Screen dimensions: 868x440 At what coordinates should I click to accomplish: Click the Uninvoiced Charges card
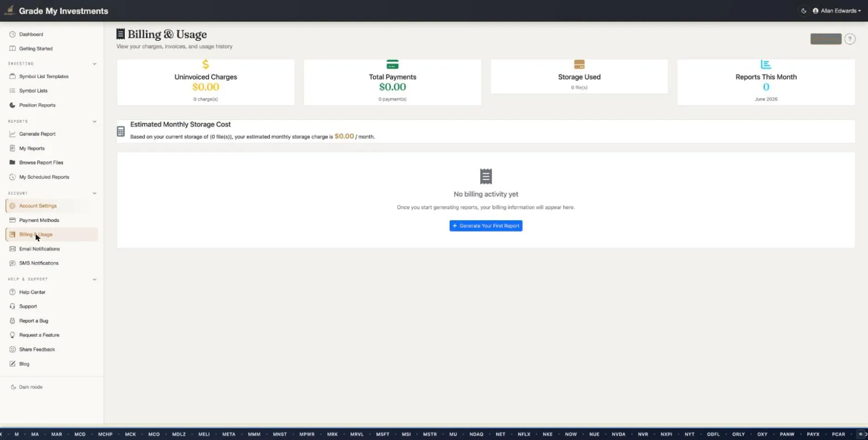pyautogui.click(x=206, y=82)
